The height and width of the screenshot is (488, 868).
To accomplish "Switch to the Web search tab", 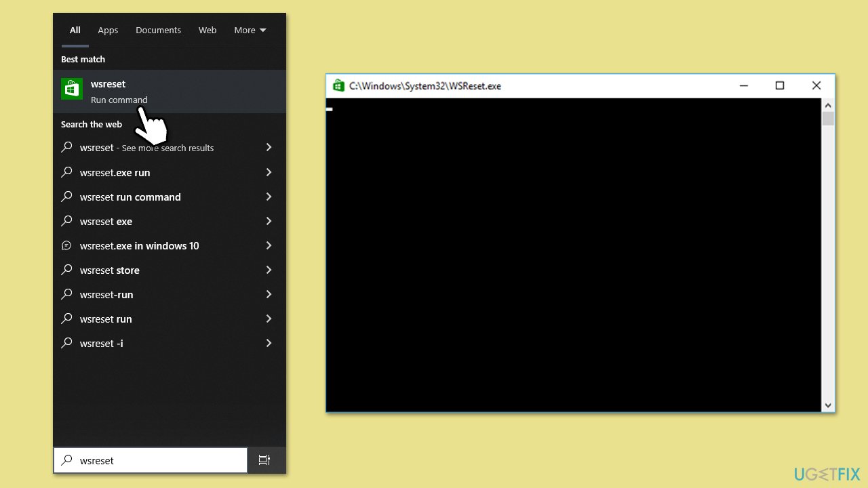I will [x=208, y=30].
